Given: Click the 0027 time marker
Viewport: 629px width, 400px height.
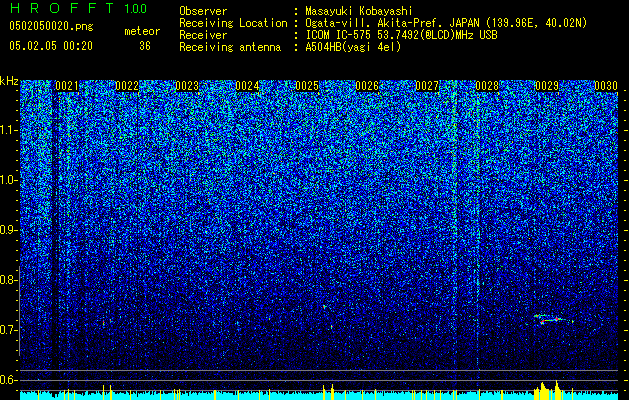Looking at the screenshot, I should (x=427, y=86).
